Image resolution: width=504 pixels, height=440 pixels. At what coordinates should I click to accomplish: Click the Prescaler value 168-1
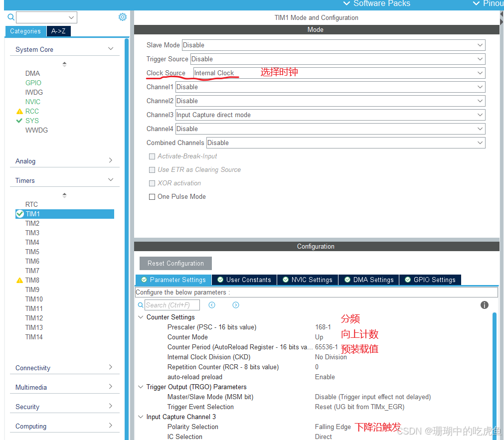(323, 327)
